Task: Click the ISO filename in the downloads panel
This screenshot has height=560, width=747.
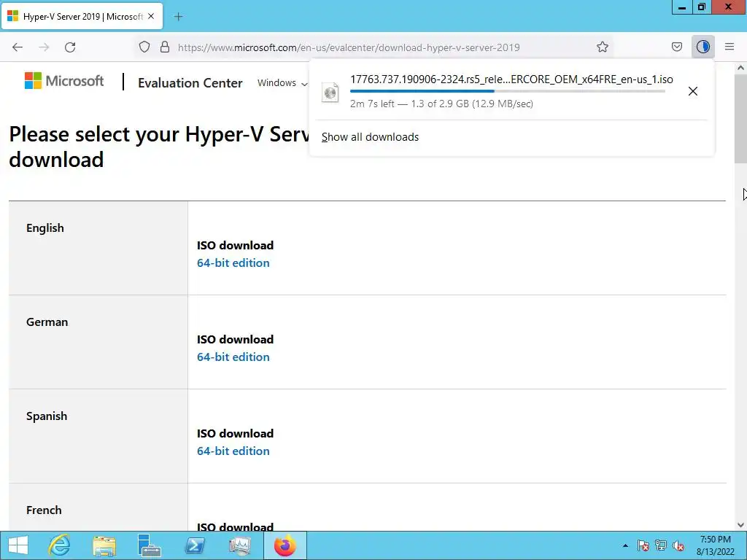Action: [x=511, y=79]
